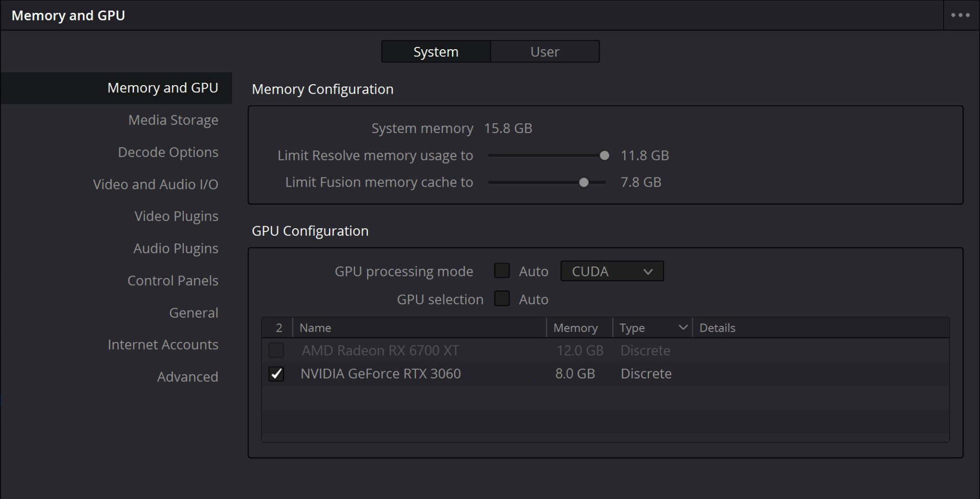This screenshot has width=980, height=499.
Task: Open the Audio Plugins settings page
Action: point(176,248)
